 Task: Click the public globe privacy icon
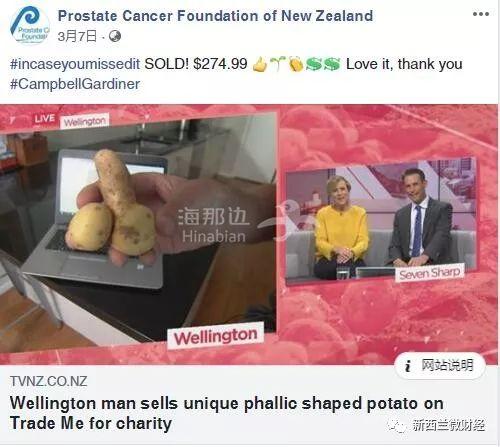tap(115, 36)
